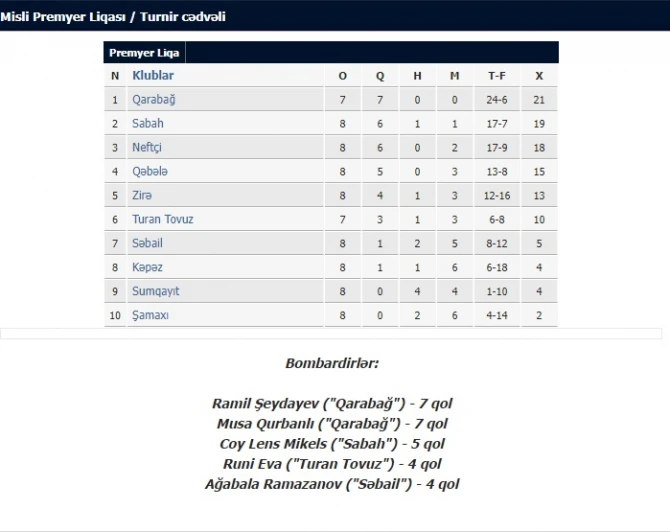Viewport: 670px width, 532px height.
Task: Click the O games column header
Action: click(342, 76)
